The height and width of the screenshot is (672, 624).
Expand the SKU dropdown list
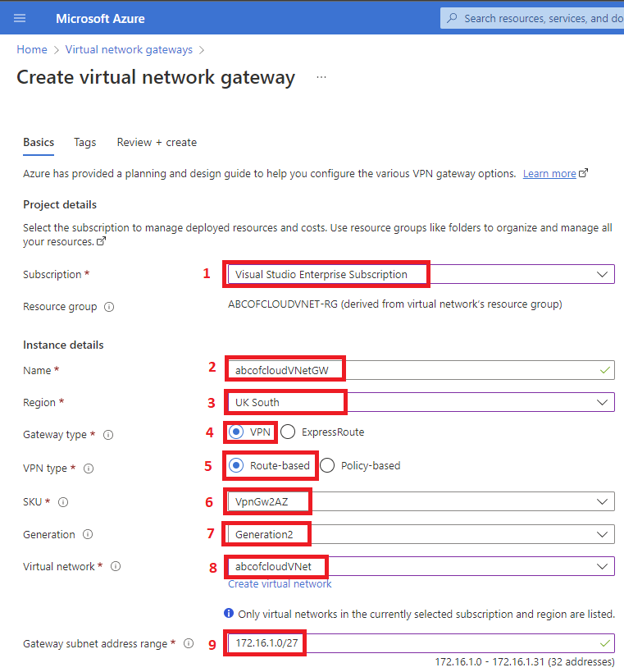click(x=603, y=501)
